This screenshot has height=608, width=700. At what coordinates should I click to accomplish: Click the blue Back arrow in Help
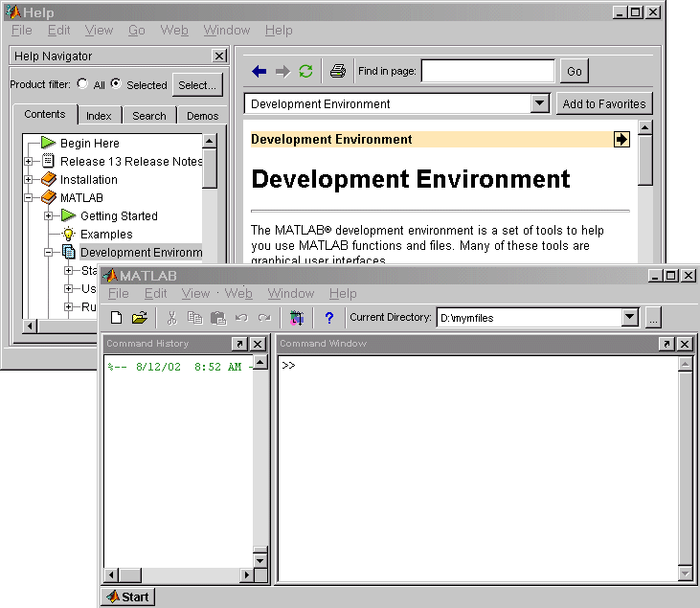pos(259,72)
